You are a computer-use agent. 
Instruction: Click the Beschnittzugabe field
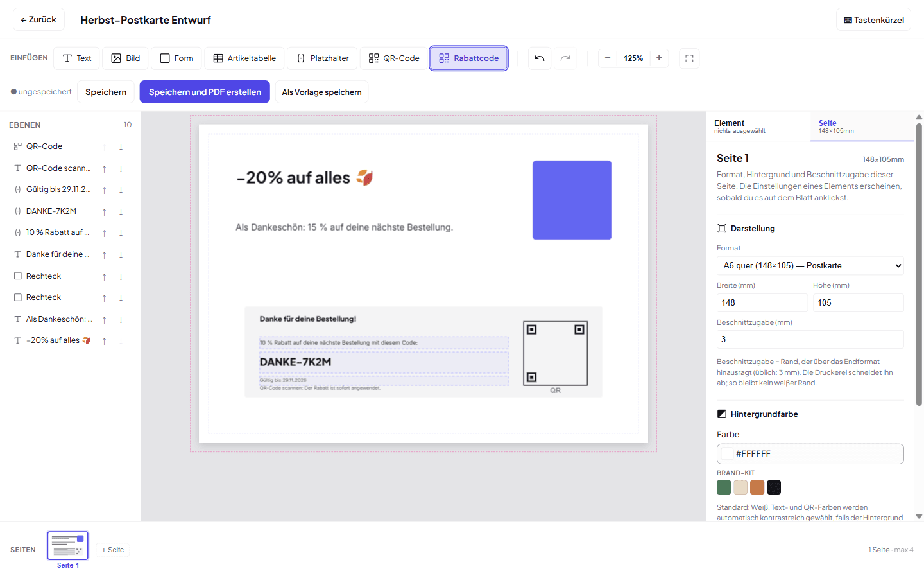click(810, 340)
